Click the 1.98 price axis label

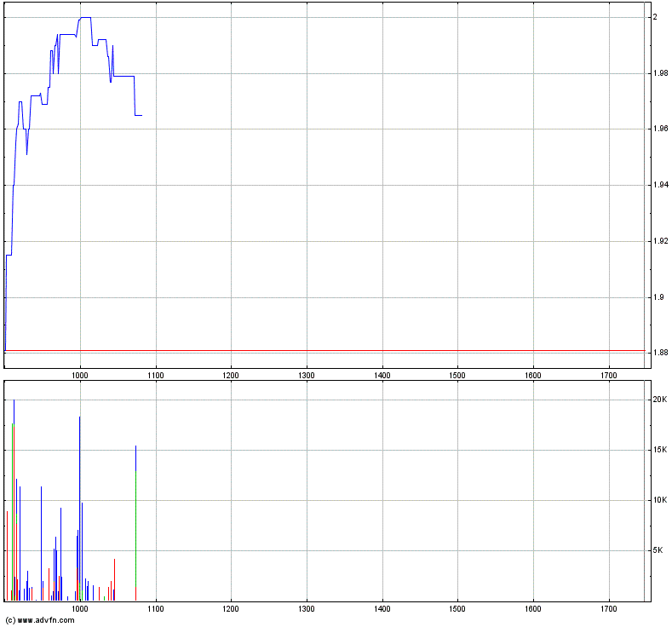(660, 73)
